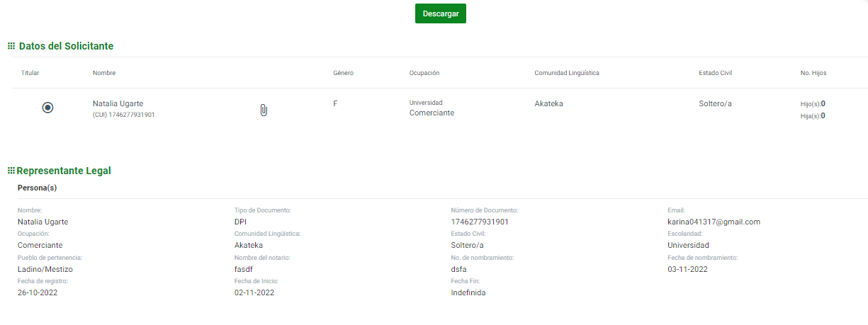Image resolution: width=868 pixels, height=325 pixels.
Task: Open the paperclip attachment icon beside Natalia Ugarte
Action: tap(264, 110)
